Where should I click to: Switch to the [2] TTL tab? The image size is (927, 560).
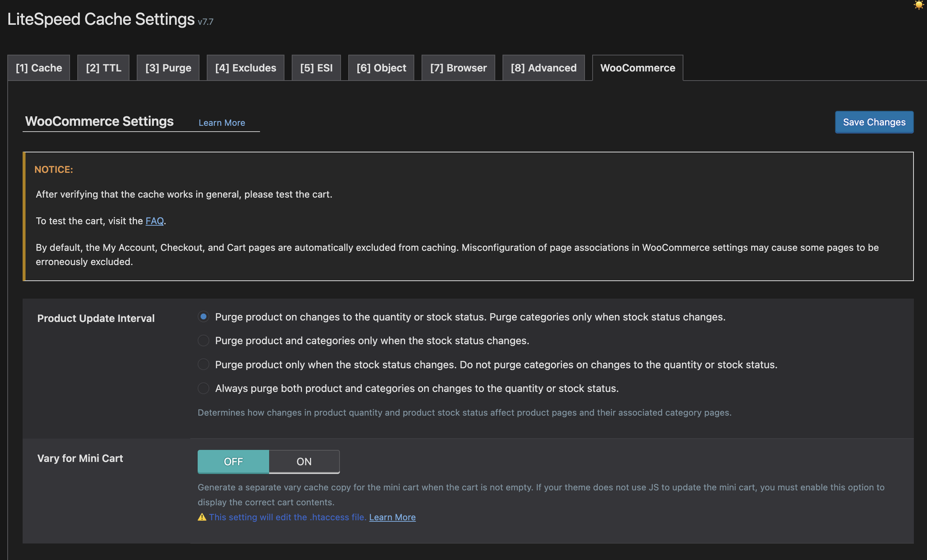(x=104, y=68)
